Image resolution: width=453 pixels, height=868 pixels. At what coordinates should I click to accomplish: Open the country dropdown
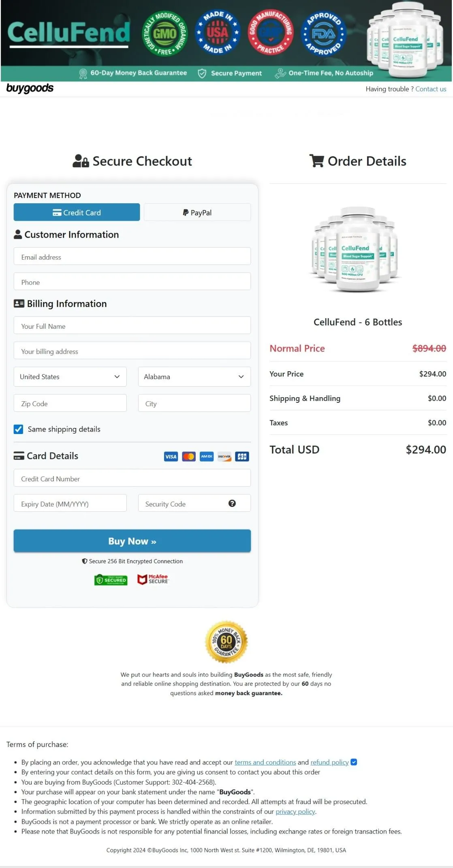pyautogui.click(x=70, y=377)
